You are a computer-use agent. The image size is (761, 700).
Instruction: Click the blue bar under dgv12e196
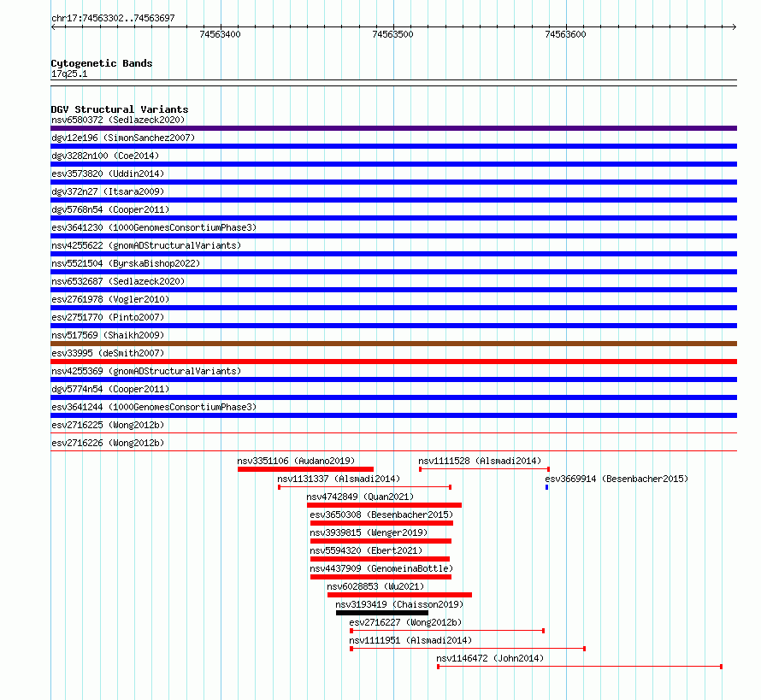click(x=393, y=146)
